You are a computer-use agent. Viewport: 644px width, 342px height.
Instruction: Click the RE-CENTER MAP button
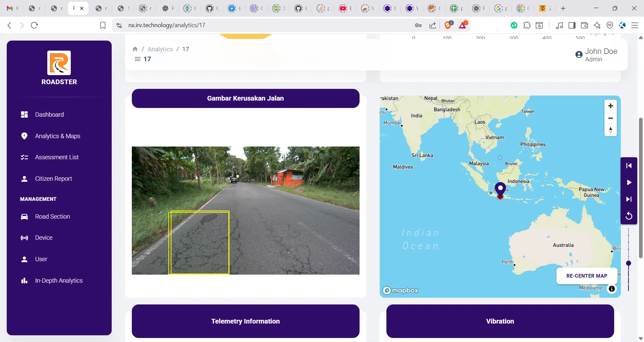587,276
